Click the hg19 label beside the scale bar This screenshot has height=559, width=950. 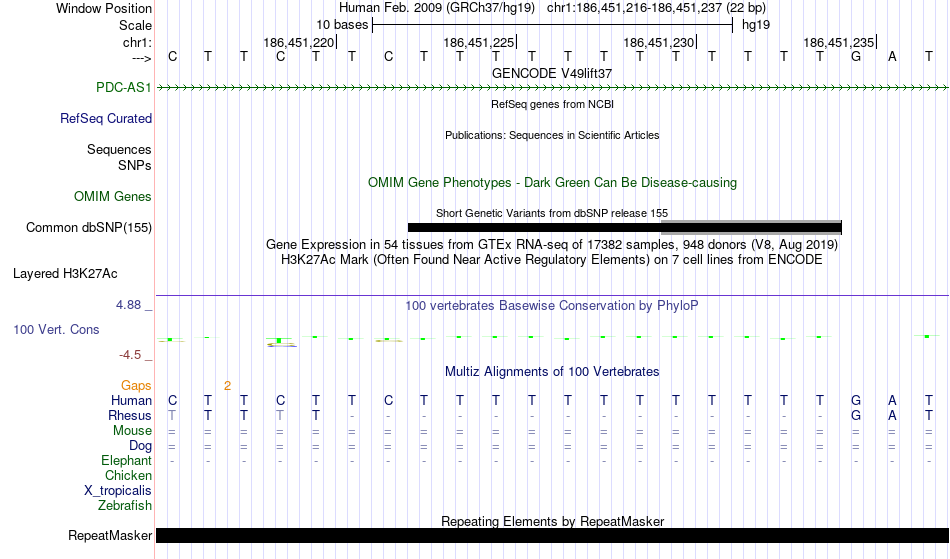(x=756, y=25)
